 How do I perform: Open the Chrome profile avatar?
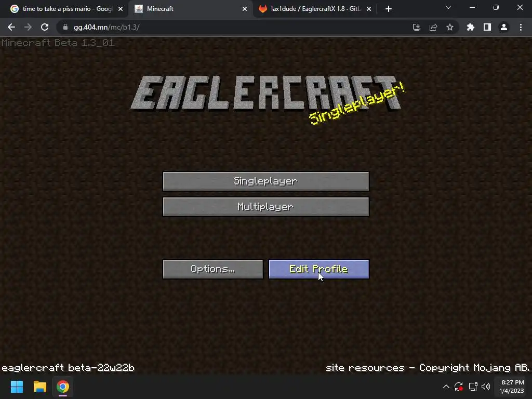click(504, 27)
